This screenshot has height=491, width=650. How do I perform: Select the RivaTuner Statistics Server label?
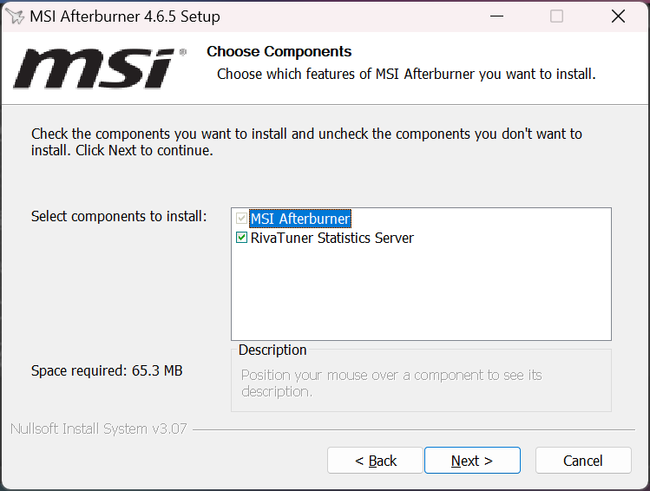point(332,238)
